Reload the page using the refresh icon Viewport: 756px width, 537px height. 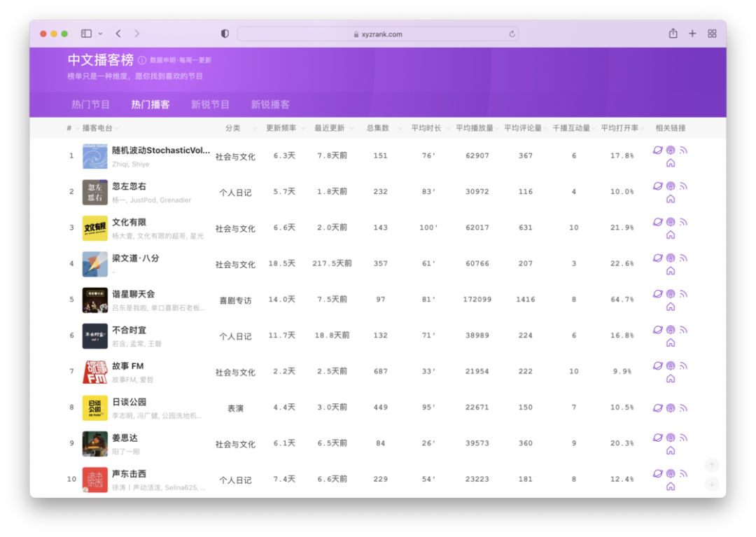tap(512, 34)
